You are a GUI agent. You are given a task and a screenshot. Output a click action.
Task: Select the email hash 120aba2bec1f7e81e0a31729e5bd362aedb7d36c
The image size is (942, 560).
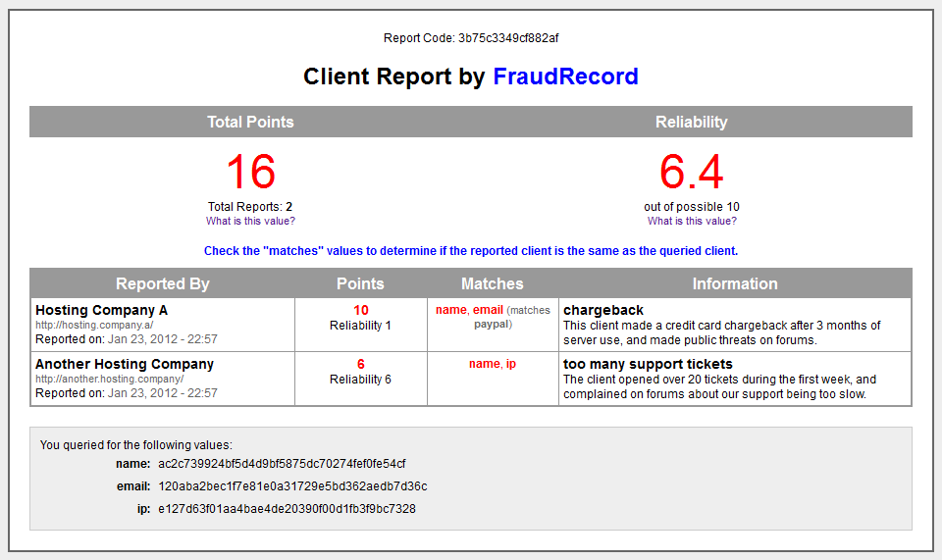292,486
